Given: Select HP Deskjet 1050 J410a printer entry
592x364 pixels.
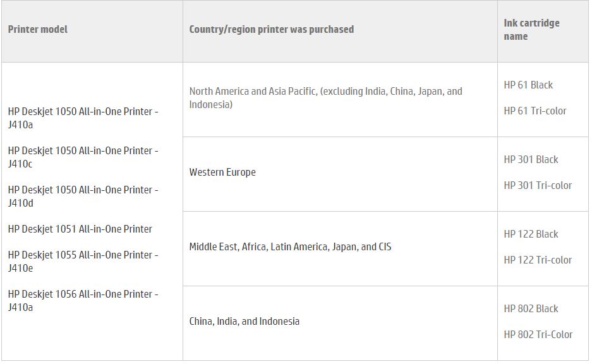Looking at the screenshot, I should (x=83, y=118).
